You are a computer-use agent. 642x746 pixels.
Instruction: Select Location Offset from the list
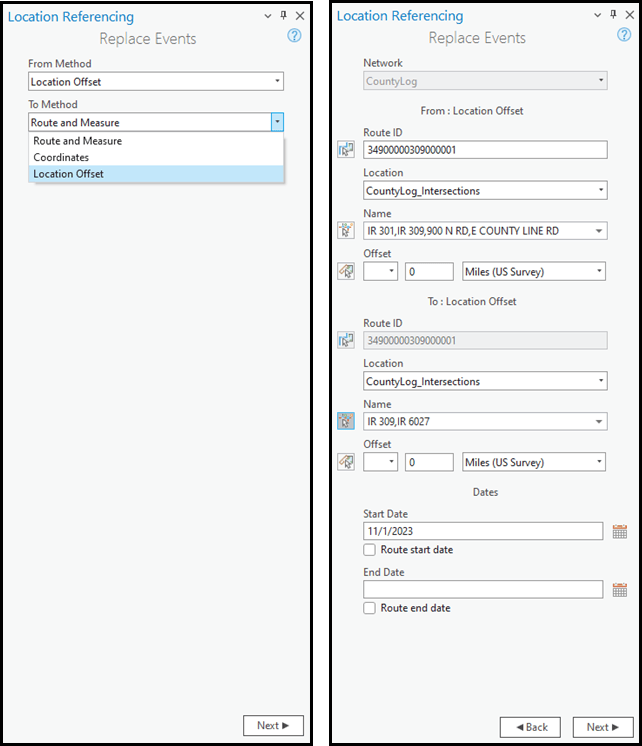68,174
